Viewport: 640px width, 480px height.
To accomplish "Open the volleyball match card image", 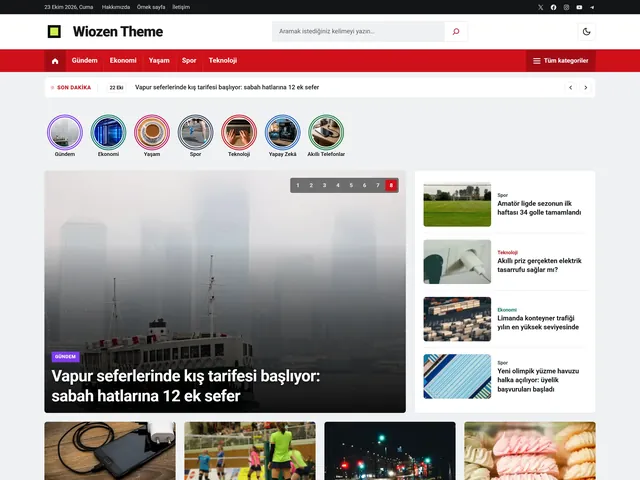I will 250,451.
